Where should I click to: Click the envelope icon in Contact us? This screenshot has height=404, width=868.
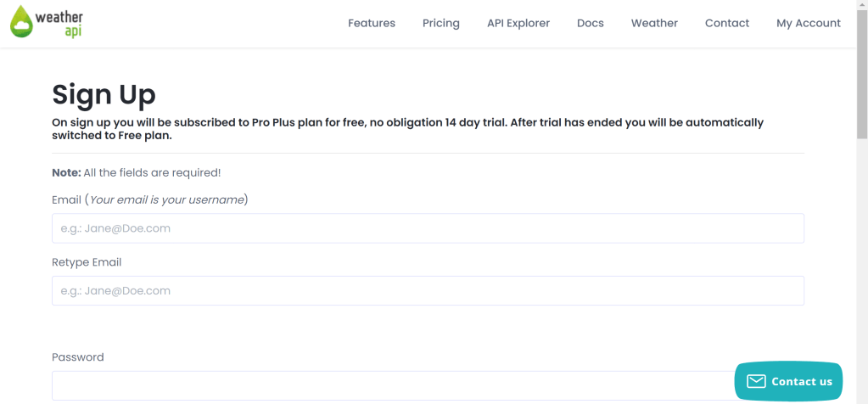click(756, 381)
